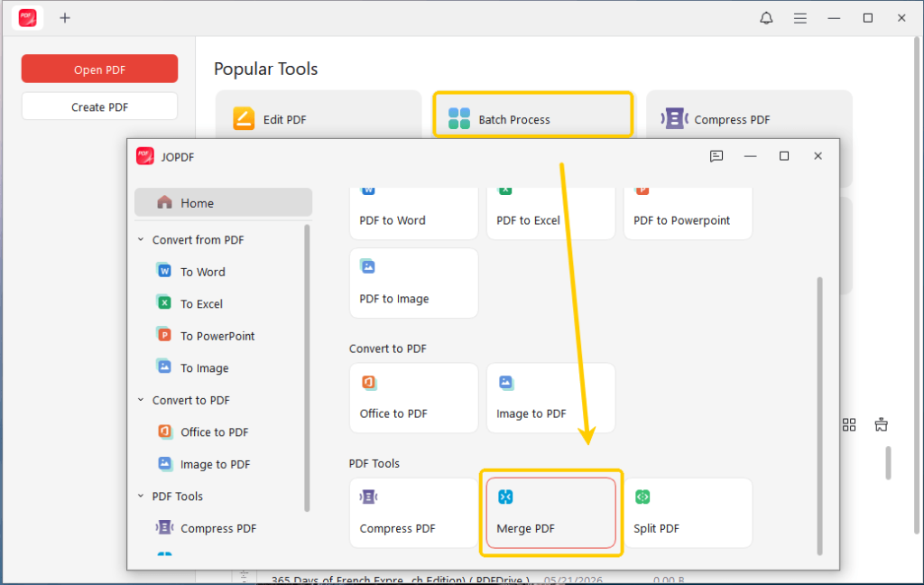924x585 pixels.
Task: Click the sidebar scrollbar in JOPDF window
Action: tap(307, 367)
